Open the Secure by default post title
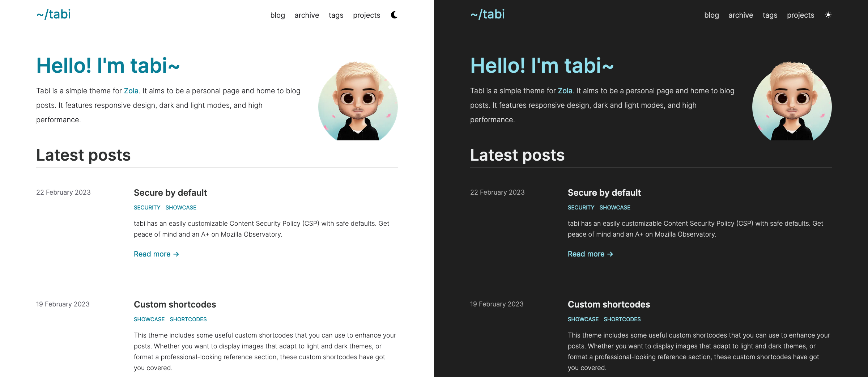 170,192
